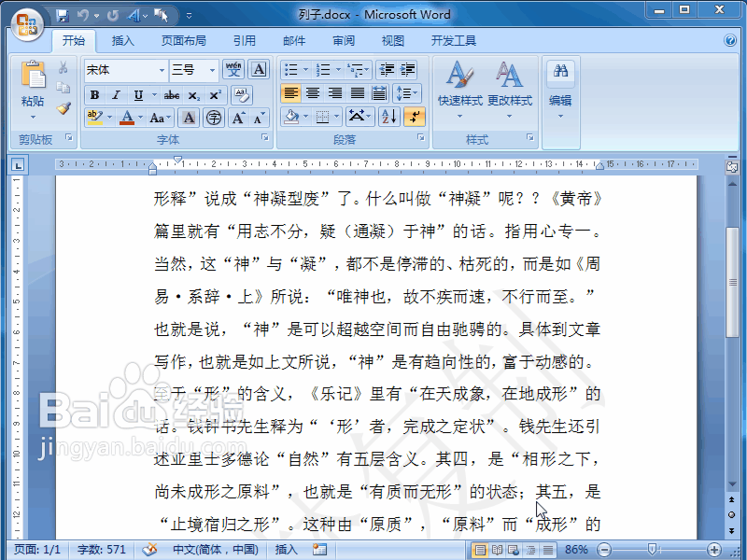Viewport: 747px width, 560px height.
Task: Open 快速样式 gallery
Action: pos(460,90)
